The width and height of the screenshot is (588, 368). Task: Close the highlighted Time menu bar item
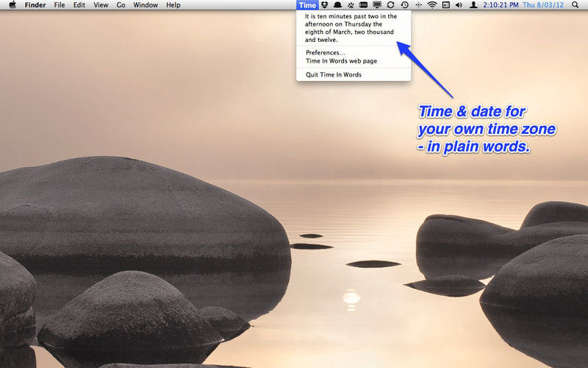[307, 5]
